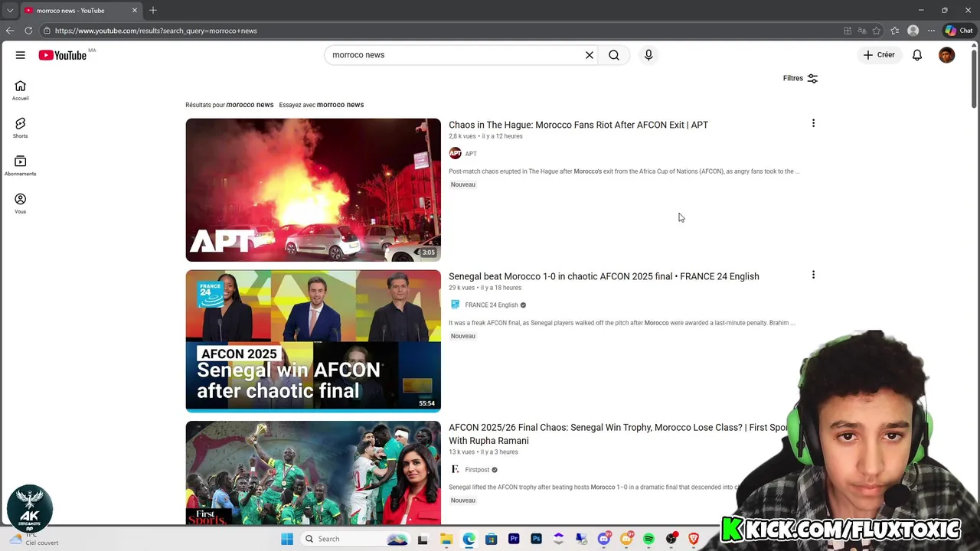This screenshot has height=551, width=980.
Task: Go back with the browser back arrow
Action: click(9, 31)
